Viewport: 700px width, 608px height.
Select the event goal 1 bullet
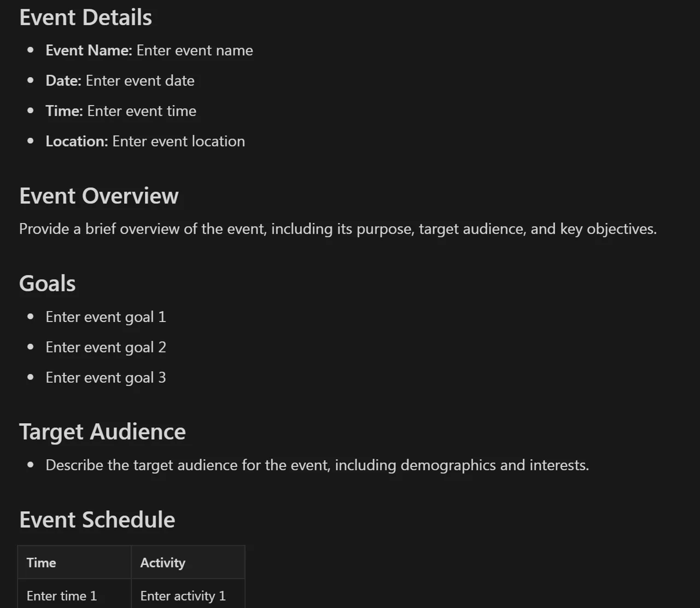pos(106,317)
